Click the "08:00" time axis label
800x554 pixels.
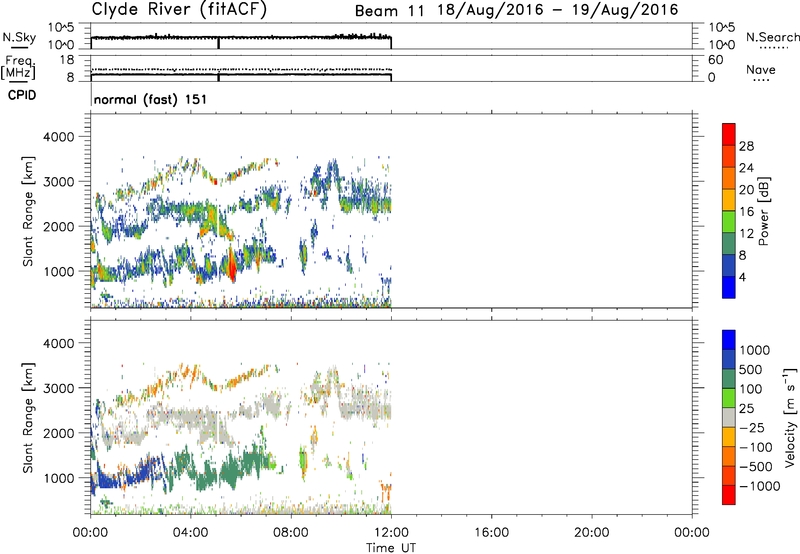(x=291, y=533)
